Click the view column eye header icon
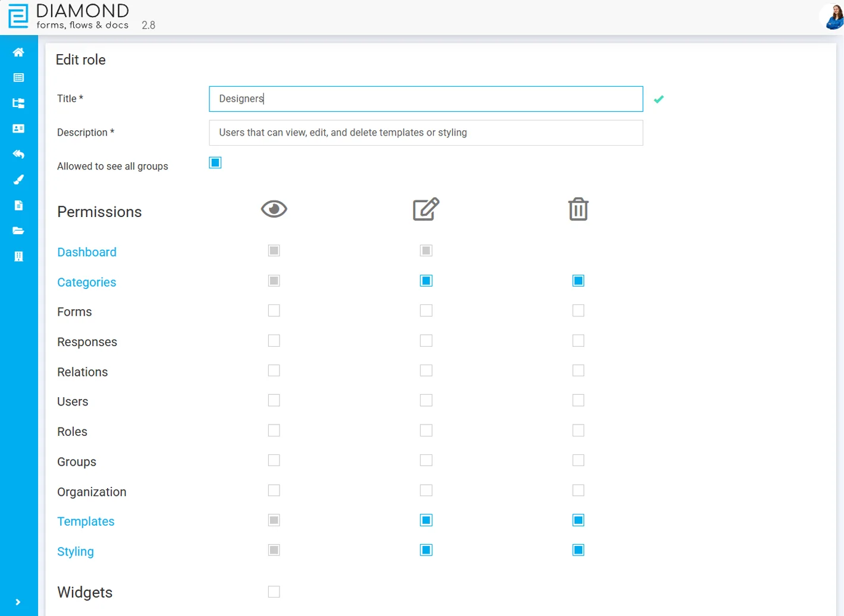 275,209
